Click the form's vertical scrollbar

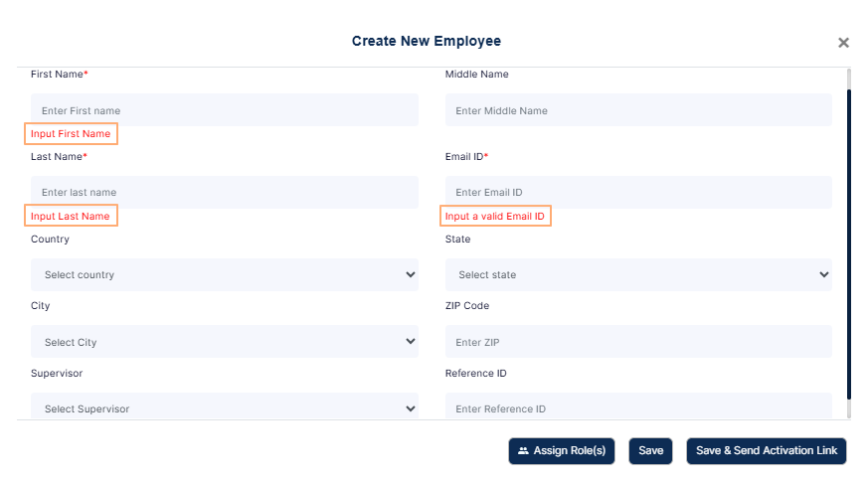pos(848,239)
